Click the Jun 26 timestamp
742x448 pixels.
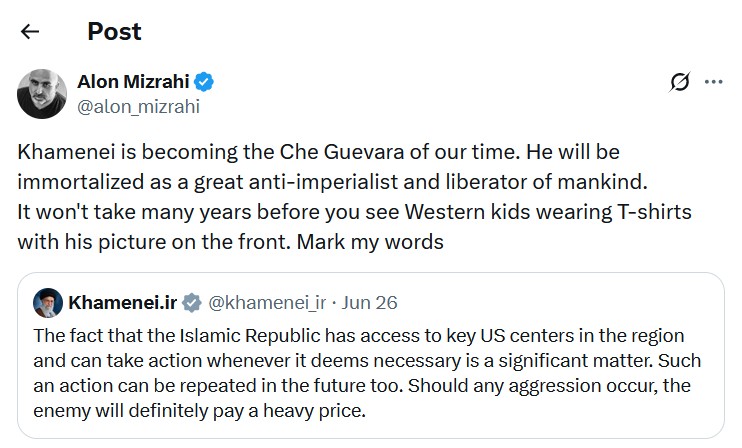370,303
